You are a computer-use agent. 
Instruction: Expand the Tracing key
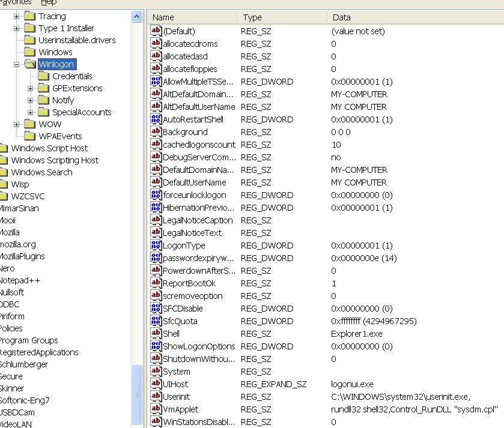coord(17,16)
